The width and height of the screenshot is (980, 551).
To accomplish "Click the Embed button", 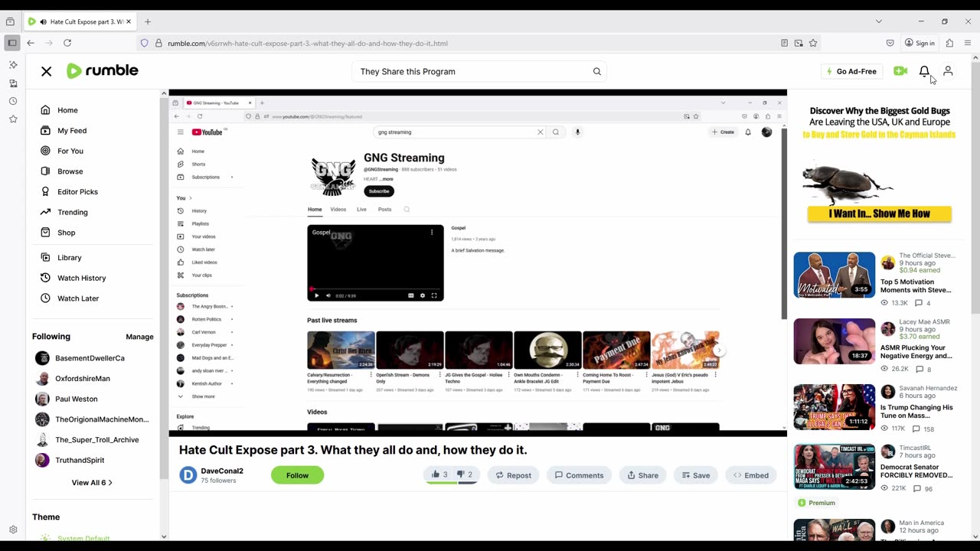I will [750, 475].
